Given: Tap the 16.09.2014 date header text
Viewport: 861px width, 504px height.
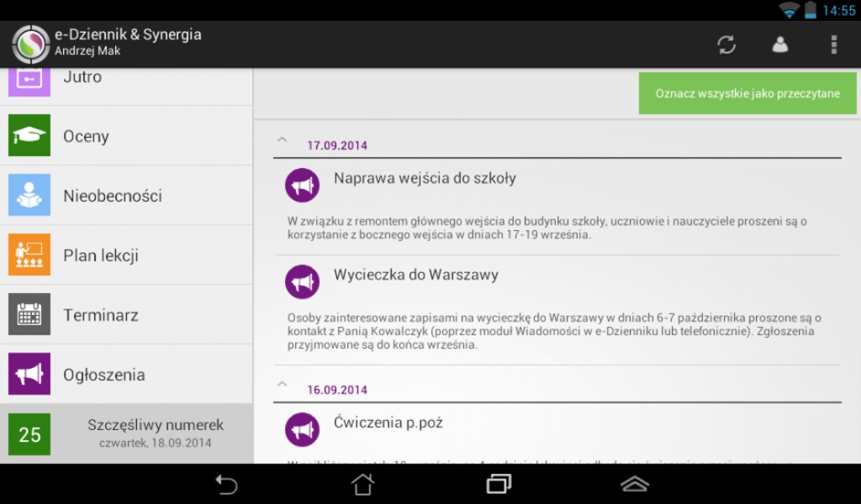Looking at the screenshot, I should coord(337,390).
